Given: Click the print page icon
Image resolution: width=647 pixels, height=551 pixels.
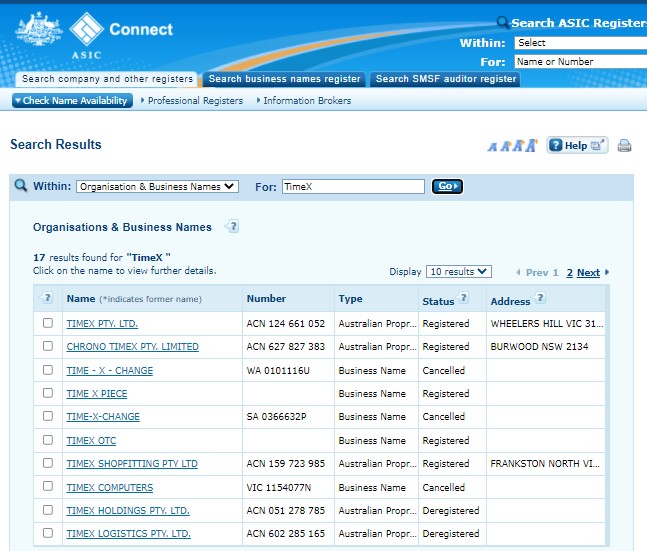Looking at the screenshot, I should coord(624,146).
